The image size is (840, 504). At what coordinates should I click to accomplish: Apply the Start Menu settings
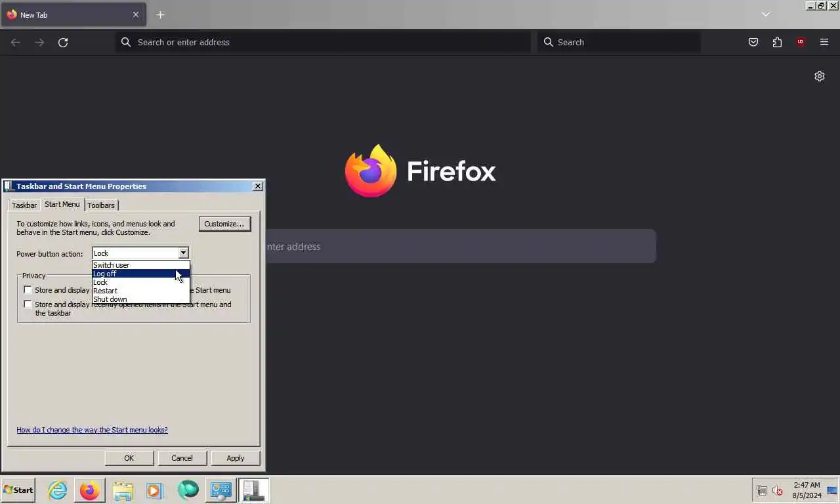point(236,458)
